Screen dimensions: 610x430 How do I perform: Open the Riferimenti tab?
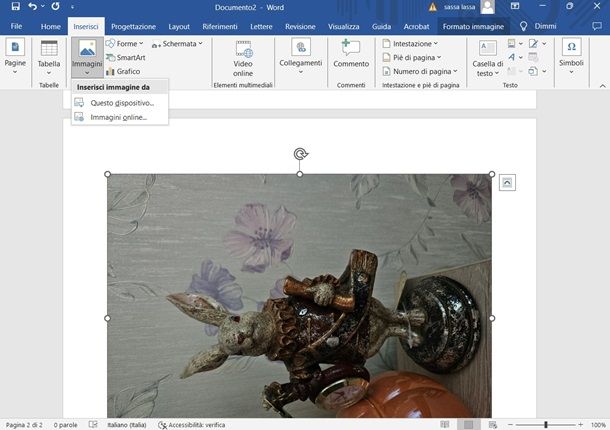point(220,26)
